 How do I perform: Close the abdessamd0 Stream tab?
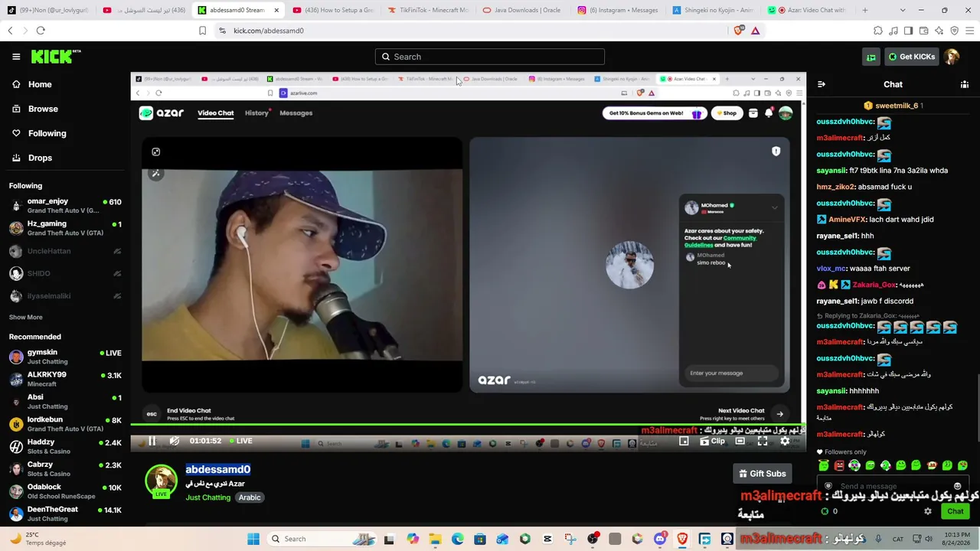276,10
